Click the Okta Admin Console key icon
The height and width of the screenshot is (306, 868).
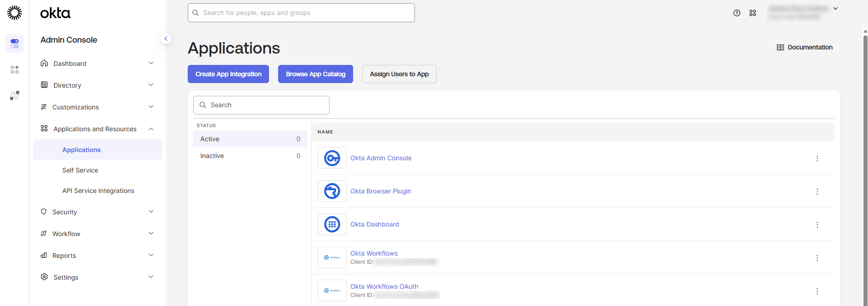coord(332,158)
